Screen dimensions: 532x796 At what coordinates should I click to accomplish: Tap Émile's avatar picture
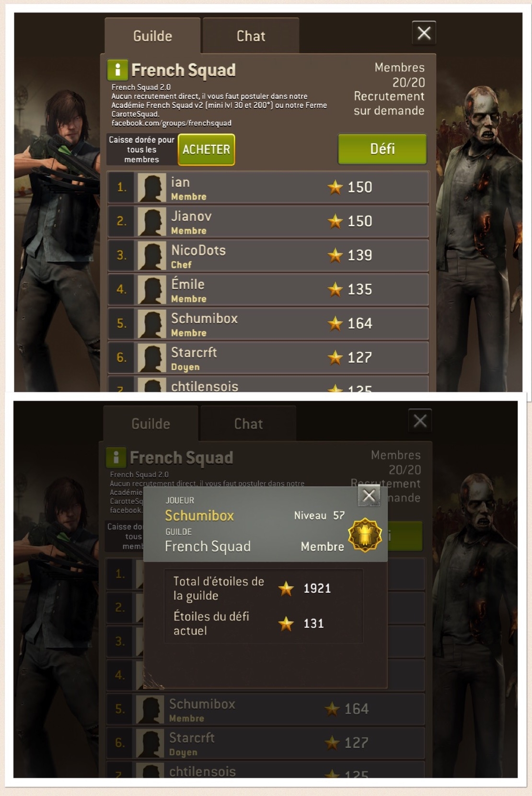point(152,289)
